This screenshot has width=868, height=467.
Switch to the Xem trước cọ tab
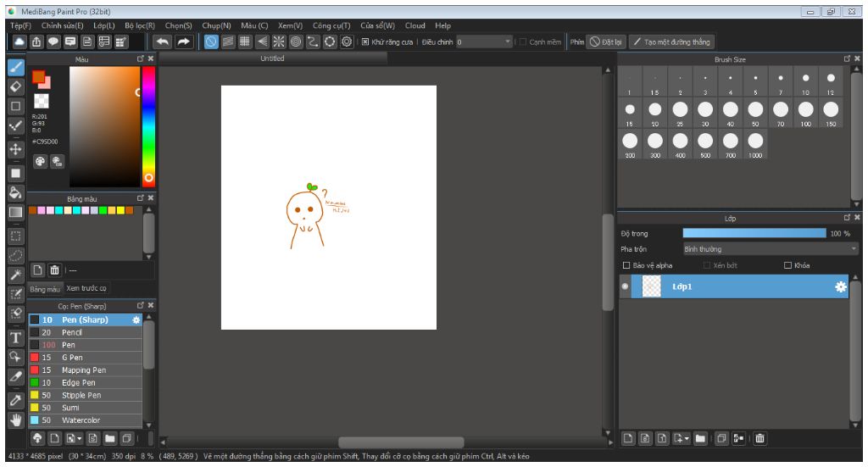point(86,288)
